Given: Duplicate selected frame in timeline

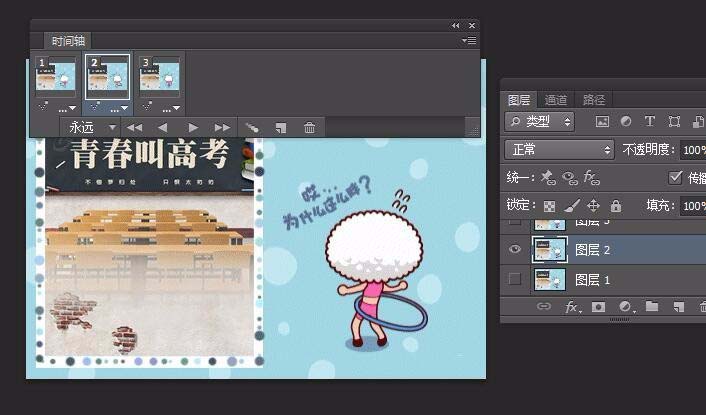Looking at the screenshot, I should [x=281, y=128].
